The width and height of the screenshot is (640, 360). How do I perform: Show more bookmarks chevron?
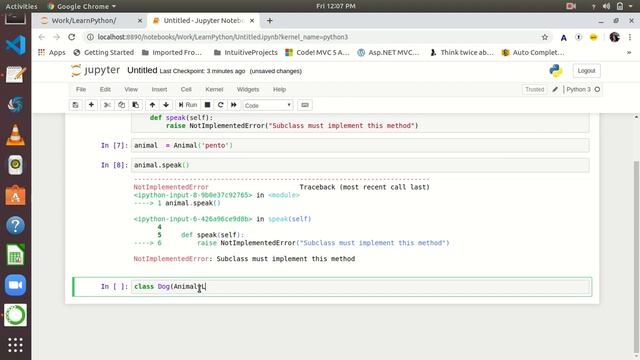click(629, 52)
